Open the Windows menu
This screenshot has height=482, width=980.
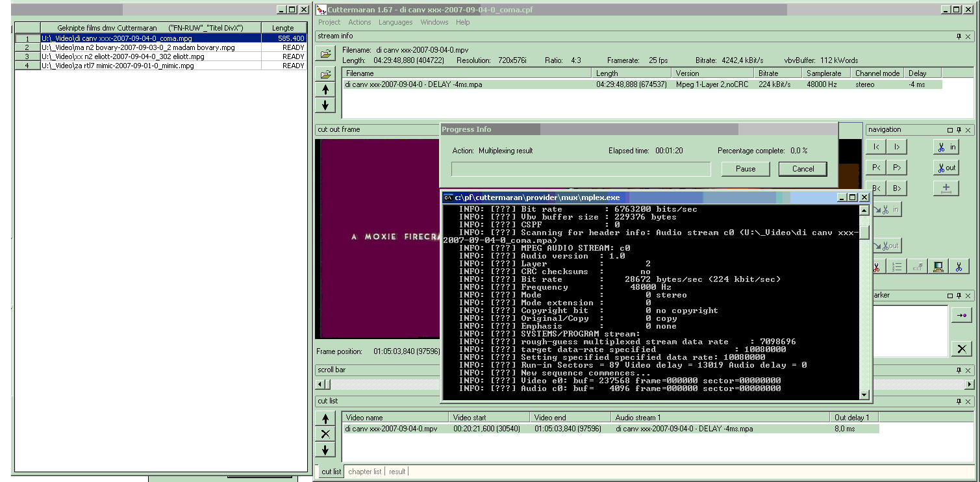tap(434, 22)
